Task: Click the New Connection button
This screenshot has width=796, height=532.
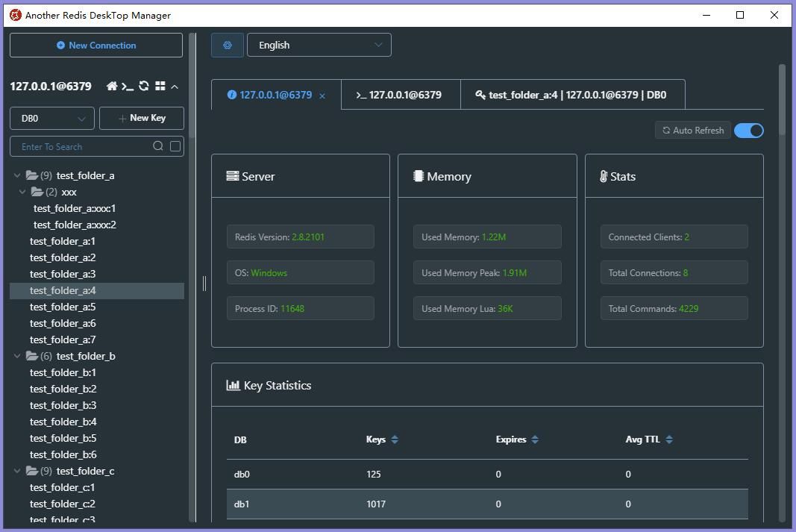Action: 95,45
